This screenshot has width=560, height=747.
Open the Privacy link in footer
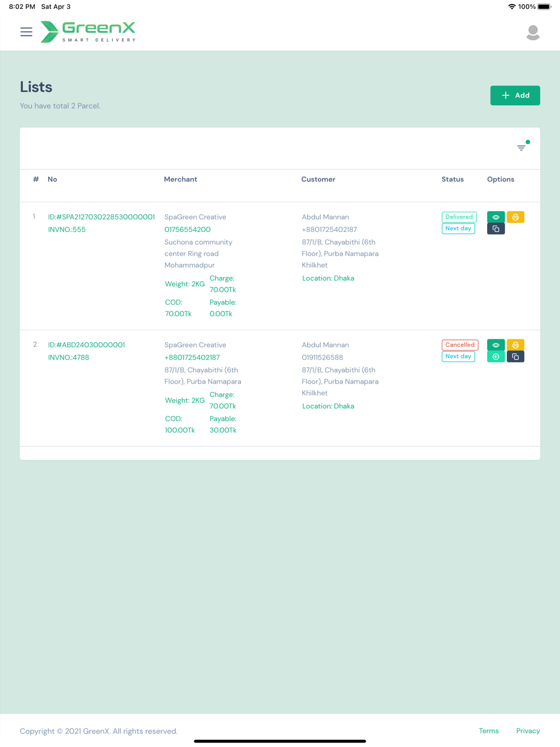pos(528,731)
